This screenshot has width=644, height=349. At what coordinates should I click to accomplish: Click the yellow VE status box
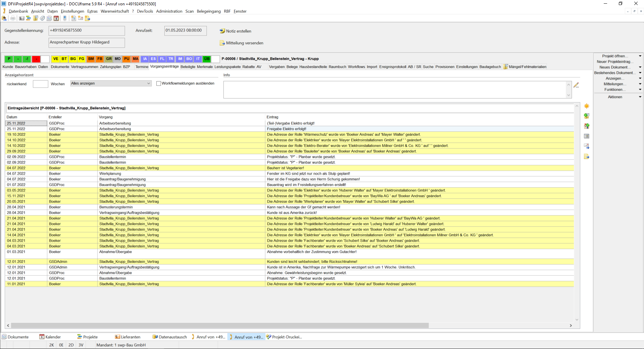click(x=56, y=59)
